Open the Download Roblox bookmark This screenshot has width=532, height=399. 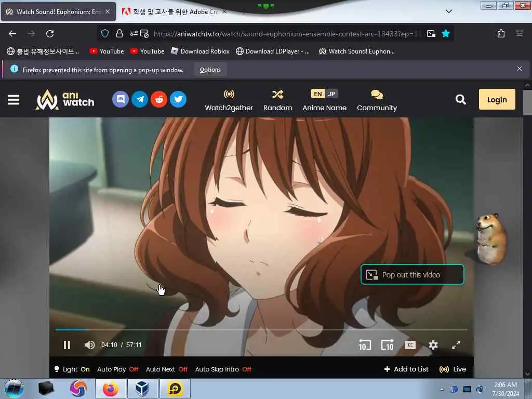200,51
